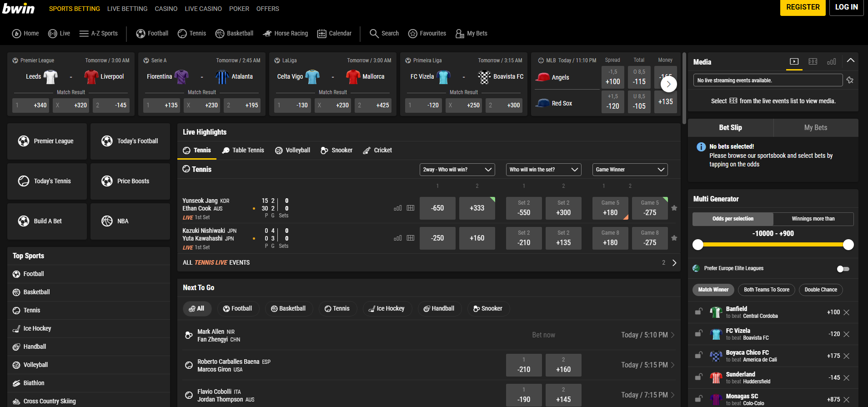Collapse the Media panel

[850, 60]
